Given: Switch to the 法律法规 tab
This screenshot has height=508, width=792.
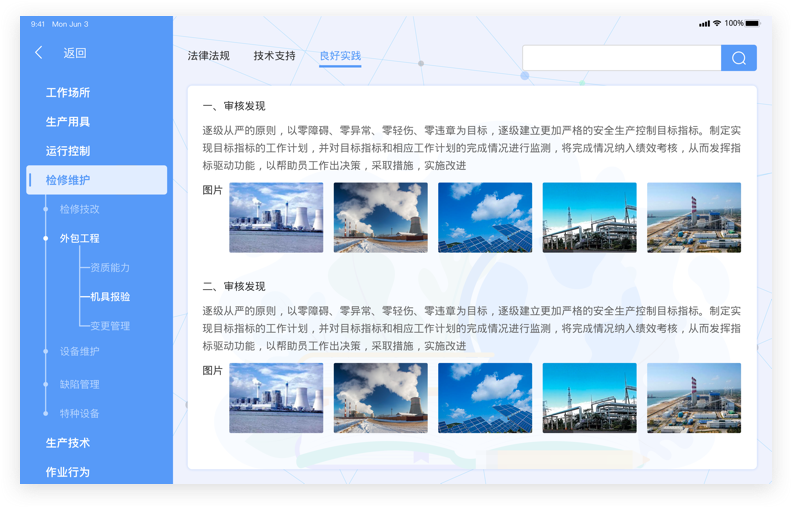Looking at the screenshot, I should click(209, 56).
